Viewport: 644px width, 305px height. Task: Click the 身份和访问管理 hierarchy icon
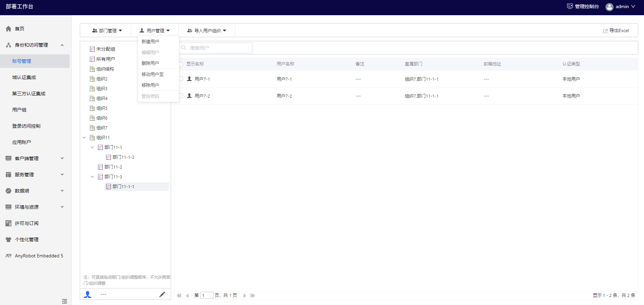coord(8,45)
